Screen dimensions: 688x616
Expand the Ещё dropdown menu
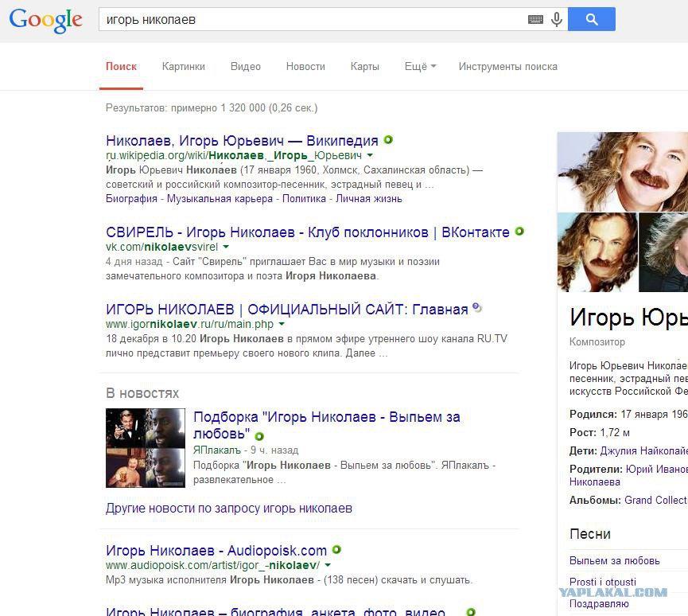click(x=420, y=67)
